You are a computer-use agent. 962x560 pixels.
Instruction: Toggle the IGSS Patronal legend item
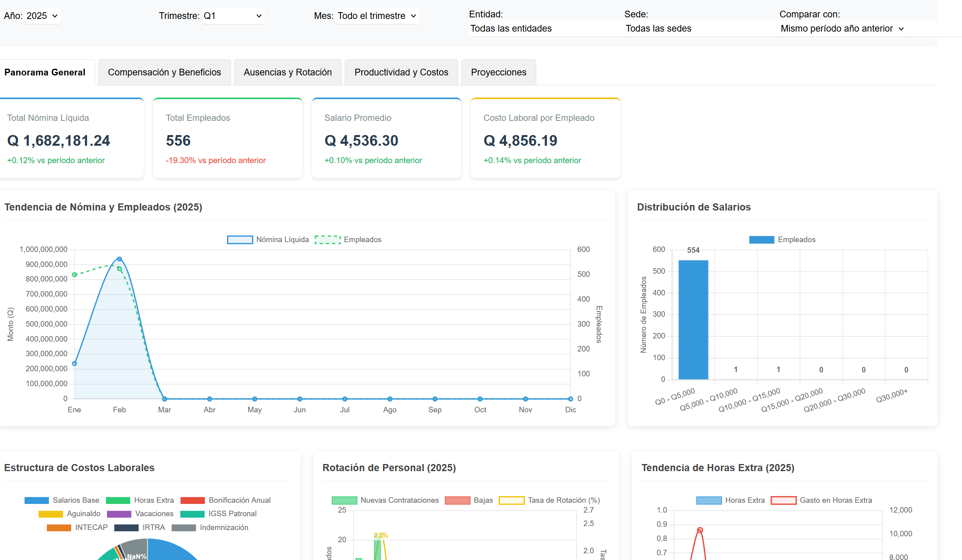click(218, 514)
